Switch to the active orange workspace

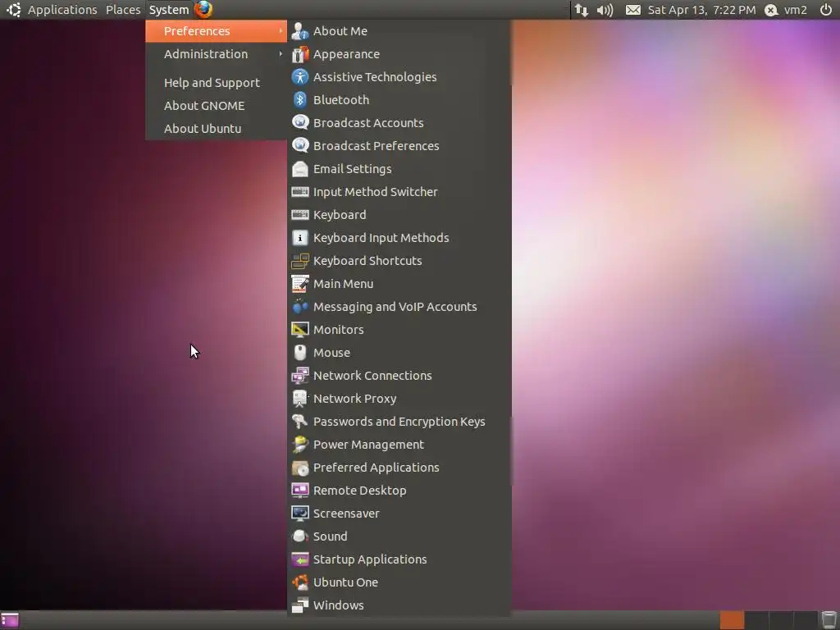[x=732, y=620]
